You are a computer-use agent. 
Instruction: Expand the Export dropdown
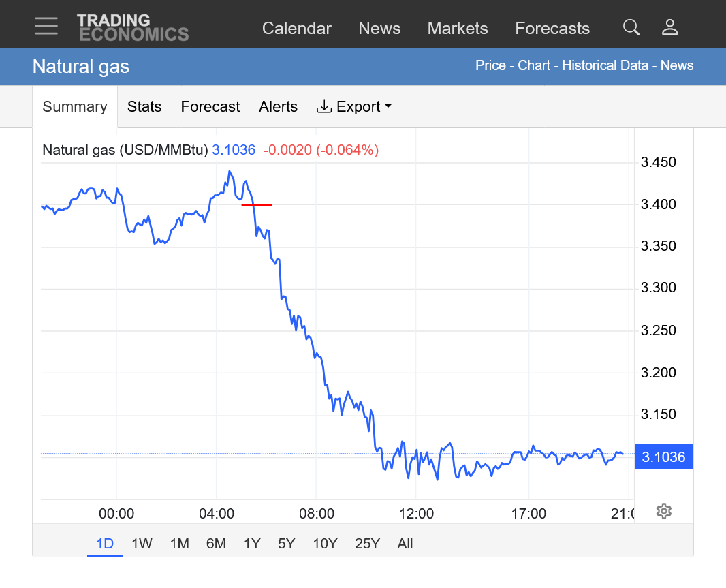tap(354, 107)
